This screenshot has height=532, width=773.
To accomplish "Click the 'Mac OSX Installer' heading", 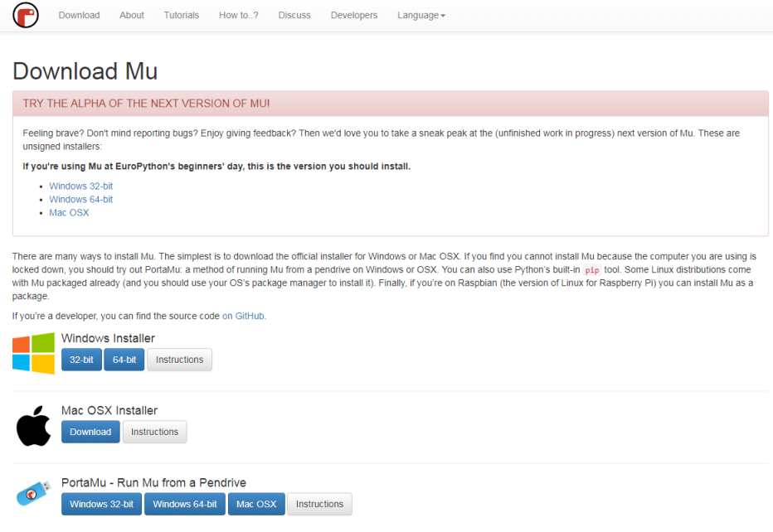I will (x=109, y=411).
